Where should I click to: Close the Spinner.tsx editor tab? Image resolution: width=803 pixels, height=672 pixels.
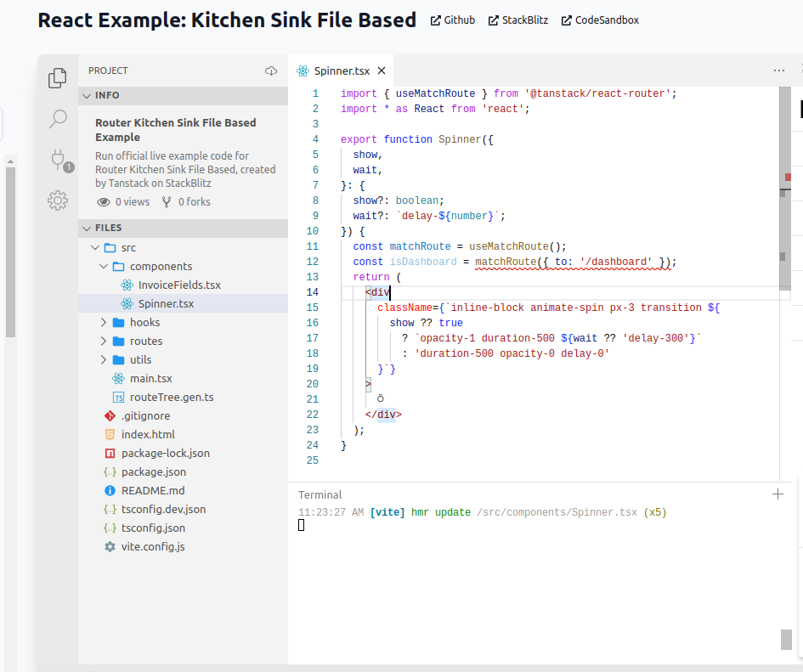(x=382, y=71)
